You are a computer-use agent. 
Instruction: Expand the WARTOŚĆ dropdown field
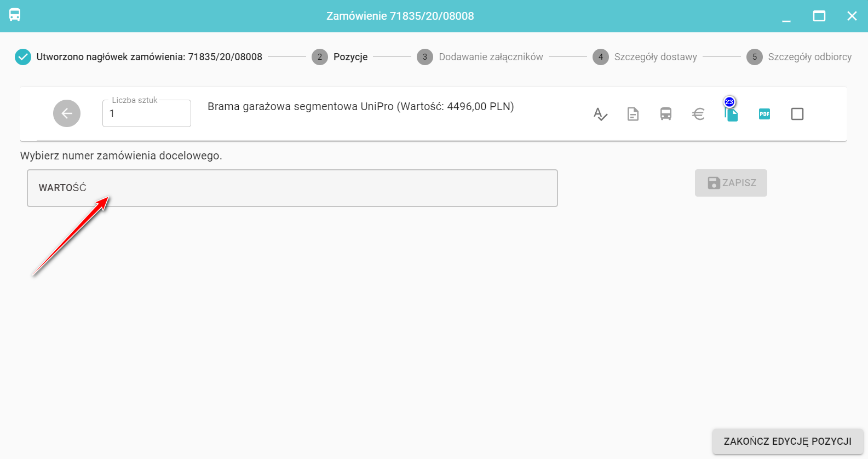coord(292,188)
